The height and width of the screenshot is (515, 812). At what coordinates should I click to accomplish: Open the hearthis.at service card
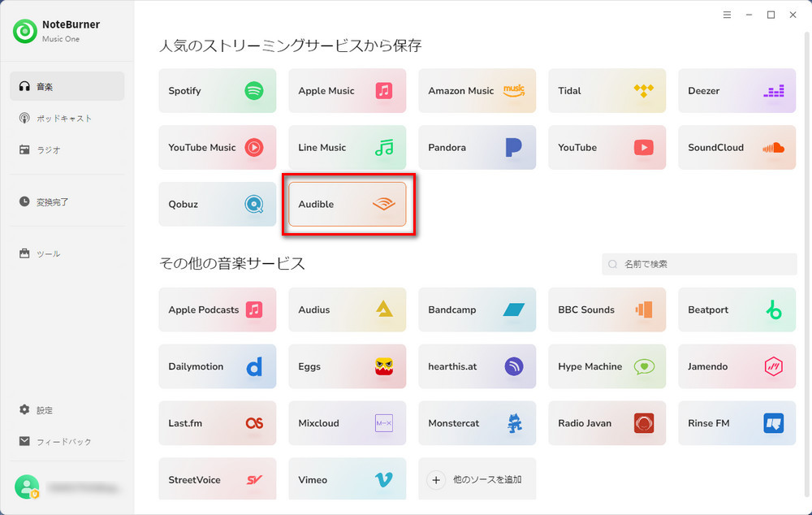(x=477, y=366)
